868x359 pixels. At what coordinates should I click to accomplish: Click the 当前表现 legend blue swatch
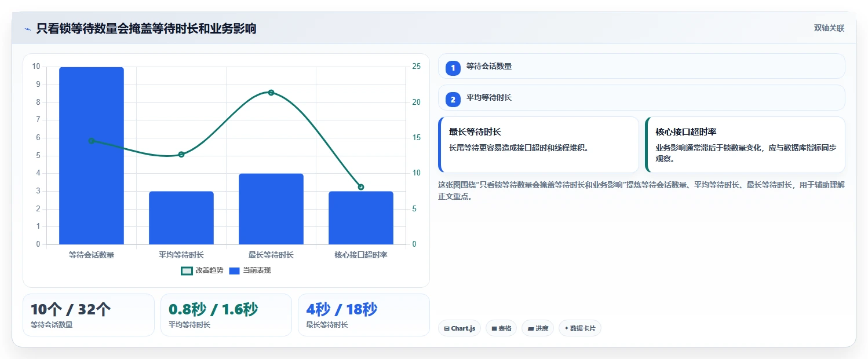(235, 270)
